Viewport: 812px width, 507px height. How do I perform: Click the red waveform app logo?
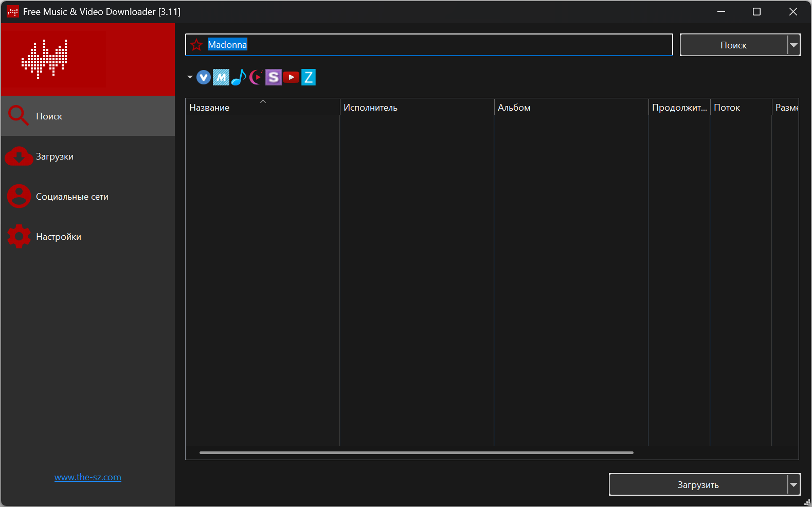[x=45, y=59]
